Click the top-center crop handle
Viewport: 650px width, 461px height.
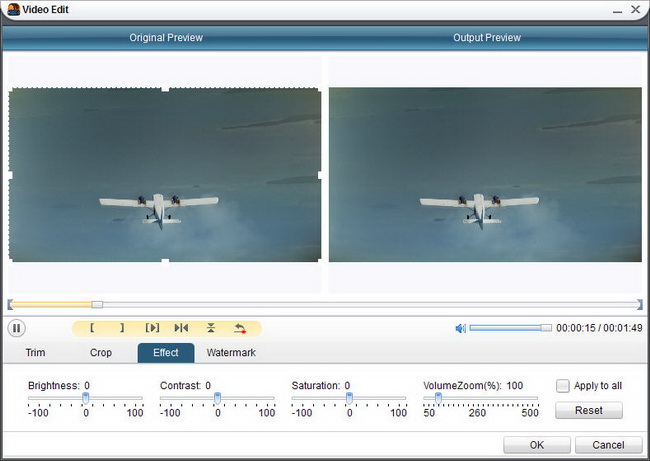165,89
